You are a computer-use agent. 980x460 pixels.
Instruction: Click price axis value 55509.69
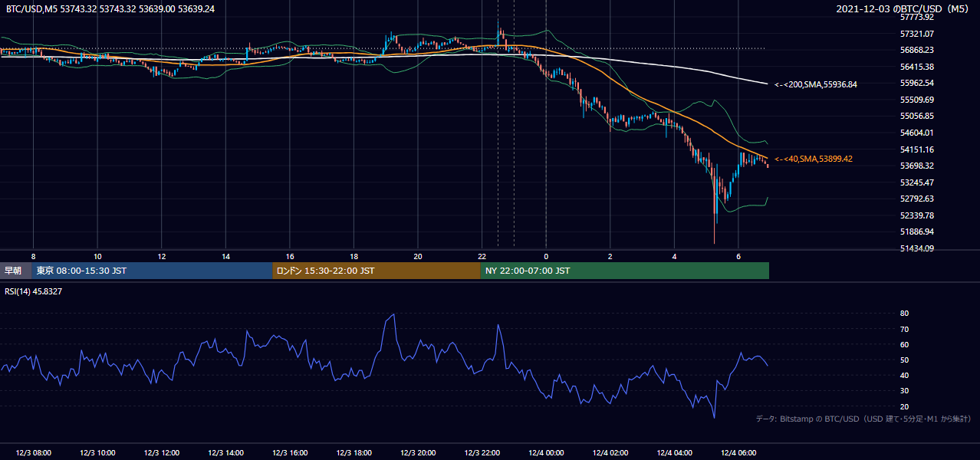[x=916, y=100]
